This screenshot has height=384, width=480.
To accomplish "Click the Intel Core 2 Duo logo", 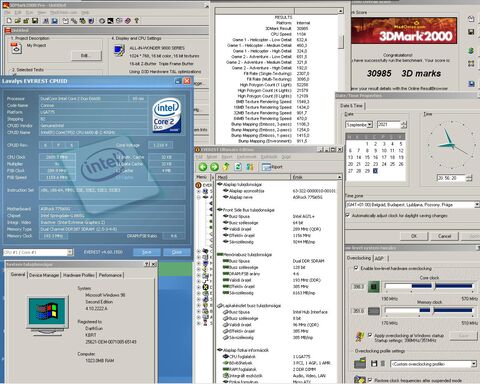I will tap(167, 115).
